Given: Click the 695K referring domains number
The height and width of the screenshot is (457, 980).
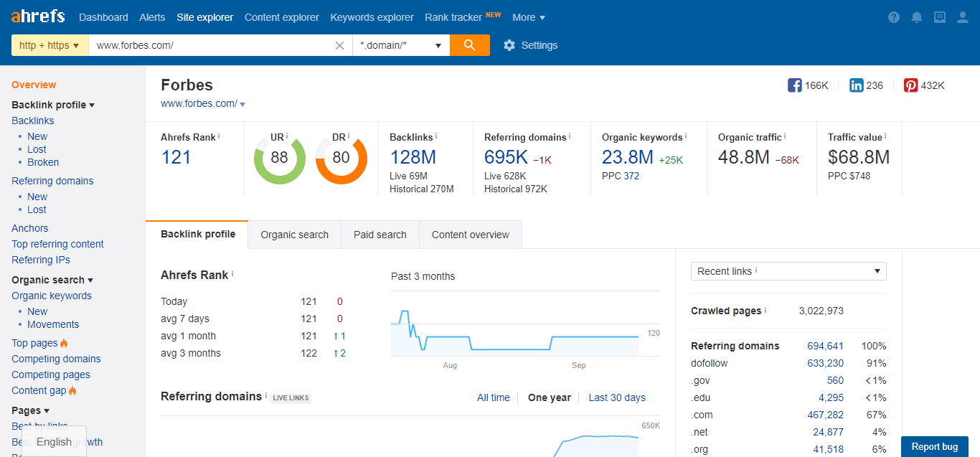Looking at the screenshot, I should pos(506,157).
